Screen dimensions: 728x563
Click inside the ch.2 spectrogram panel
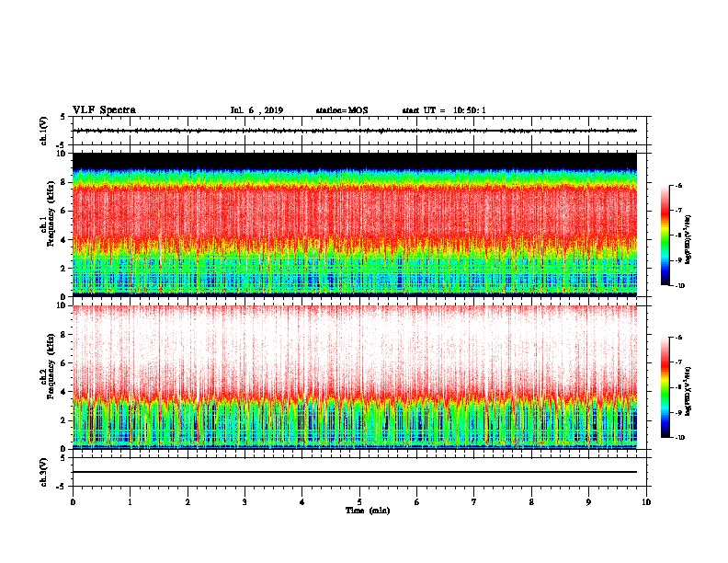click(355, 377)
